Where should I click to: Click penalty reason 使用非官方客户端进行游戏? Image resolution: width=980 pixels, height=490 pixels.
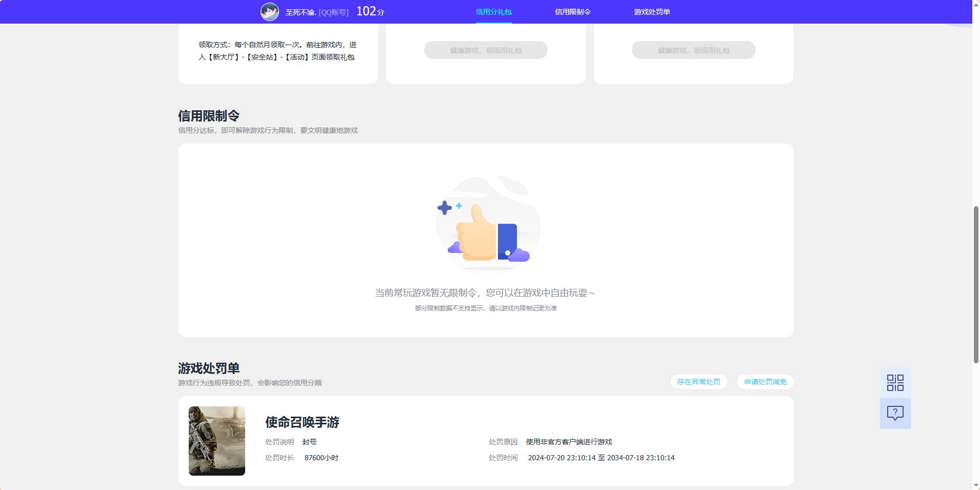pos(569,442)
